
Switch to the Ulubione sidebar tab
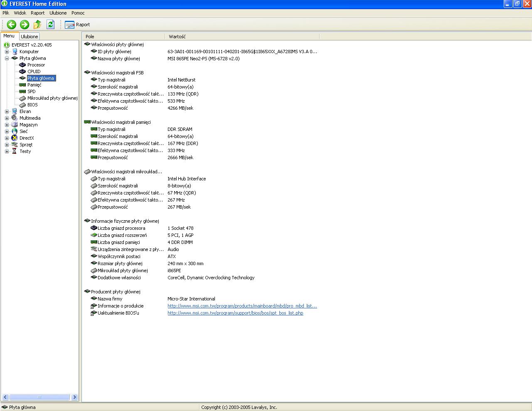coord(29,37)
